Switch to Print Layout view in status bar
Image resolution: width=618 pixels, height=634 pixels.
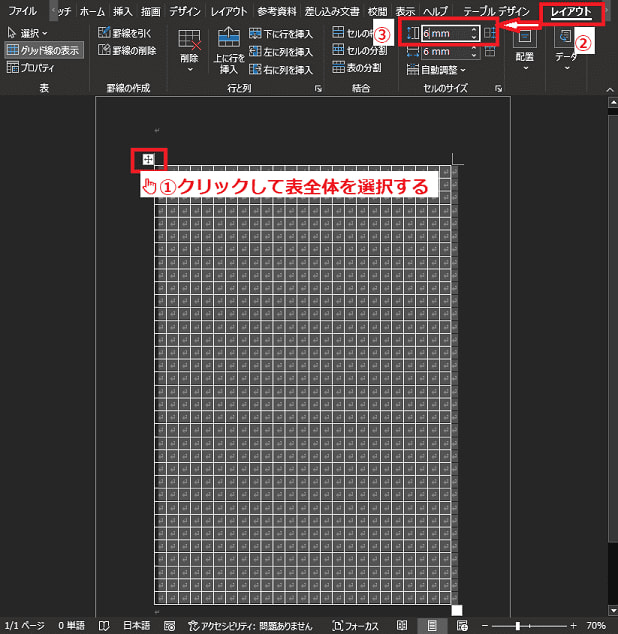pos(432,625)
